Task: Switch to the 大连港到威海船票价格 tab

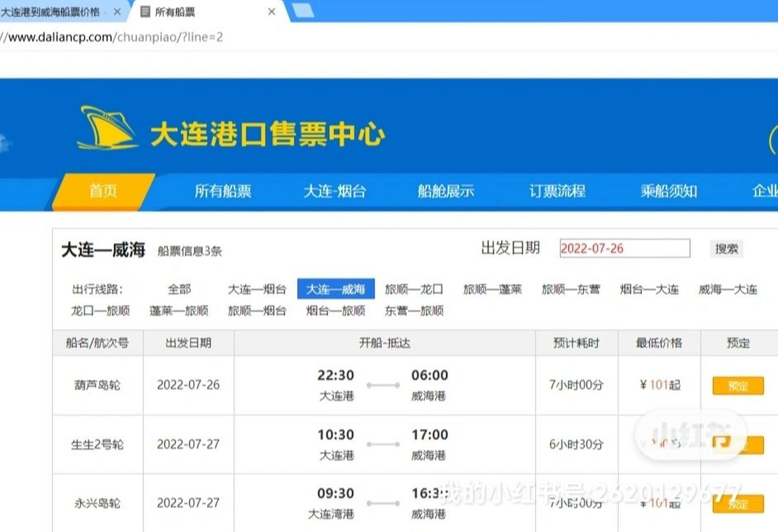Action: (50, 11)
